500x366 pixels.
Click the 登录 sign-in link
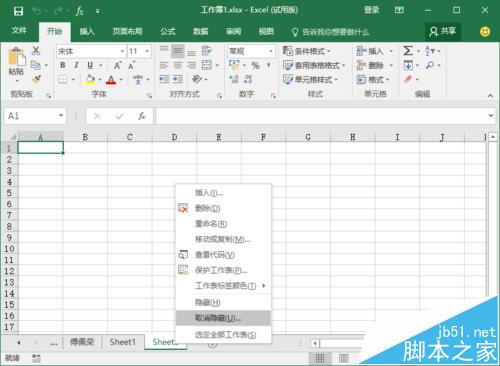[371, 10]
